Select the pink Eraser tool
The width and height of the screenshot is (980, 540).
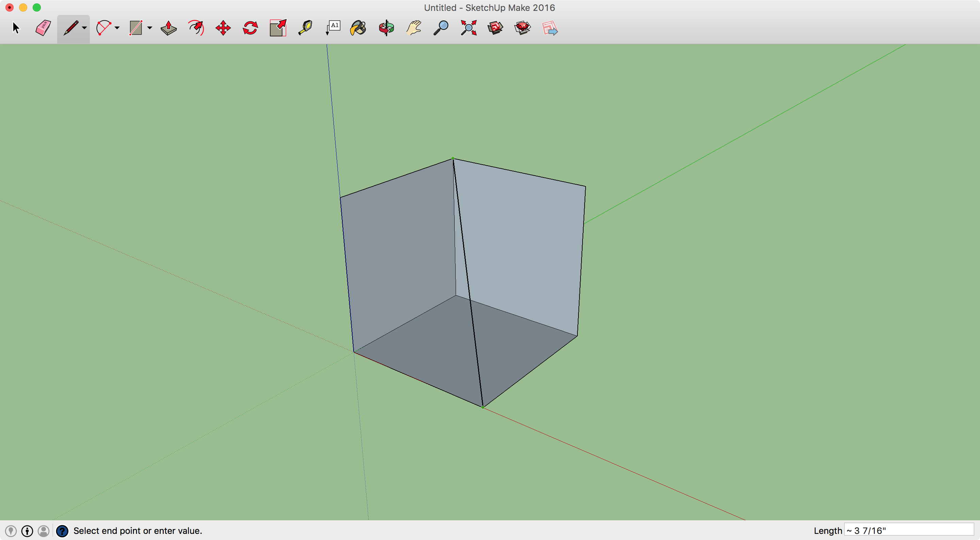(x=43, y=28)
